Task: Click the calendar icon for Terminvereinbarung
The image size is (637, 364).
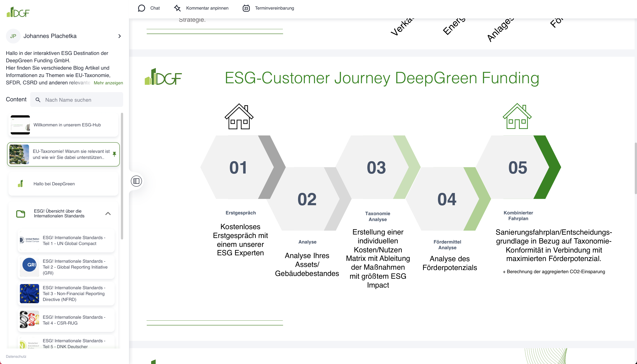Action: pos(246,8)
